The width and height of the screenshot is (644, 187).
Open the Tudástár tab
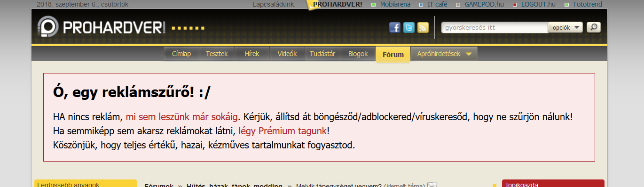pos(322,54)
